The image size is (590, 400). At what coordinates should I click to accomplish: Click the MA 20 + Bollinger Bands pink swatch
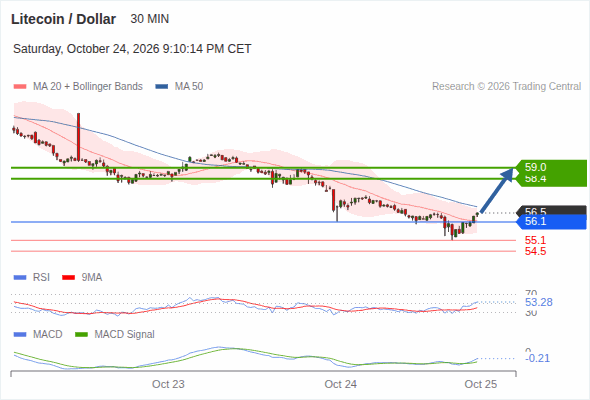click(x=20, y=87)
